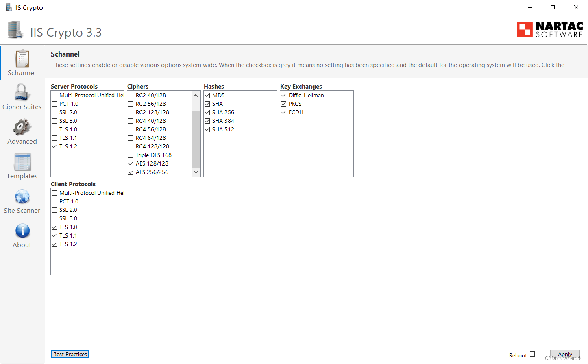Switch to the Schannel tab label
Viewport: 588px width, 364px height.
coord(22,73)
